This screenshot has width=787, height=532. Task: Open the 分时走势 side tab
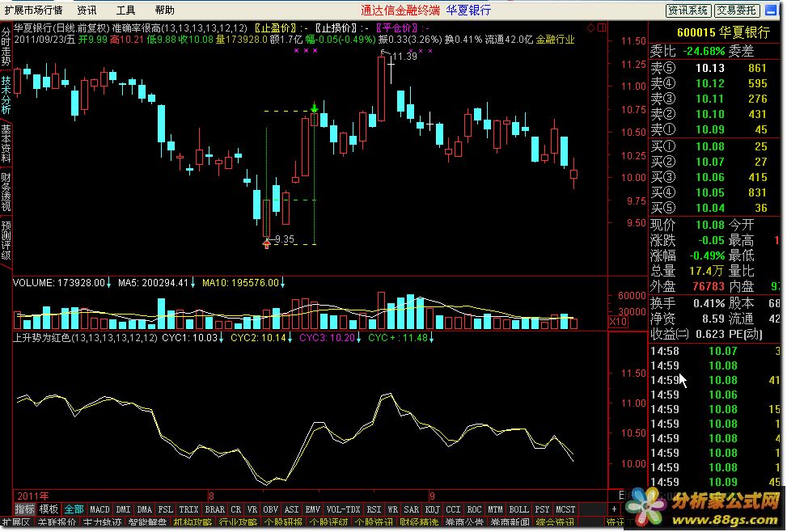pyautogui.click(x=6, y=48)
